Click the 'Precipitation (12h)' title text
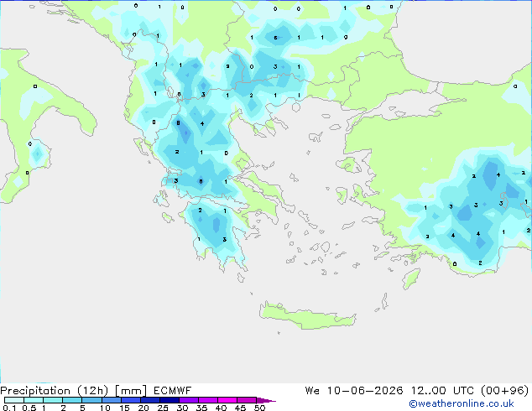Screen dimensions: 532x411 55,391
